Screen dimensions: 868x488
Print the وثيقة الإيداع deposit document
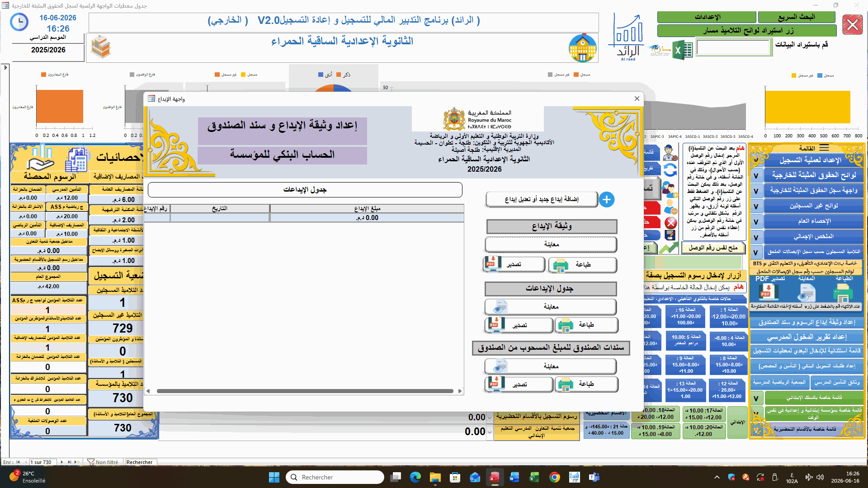click(582, 265)
